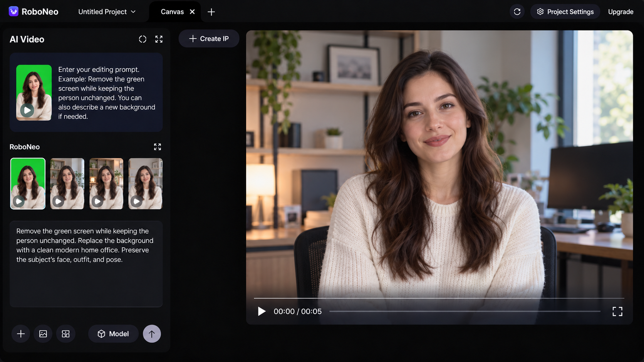Click the video progress seek bar
The height and width of the screenshot is (362, 644).
[465, 311]
